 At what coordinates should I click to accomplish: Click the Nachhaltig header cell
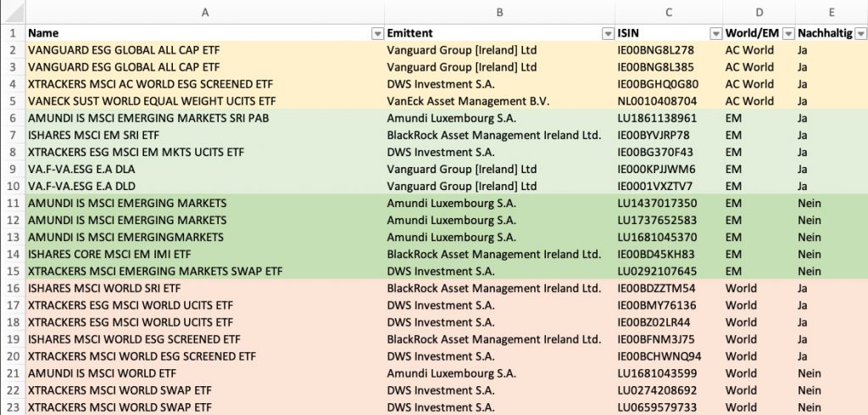pyautogui.click(x=832, y=33)
